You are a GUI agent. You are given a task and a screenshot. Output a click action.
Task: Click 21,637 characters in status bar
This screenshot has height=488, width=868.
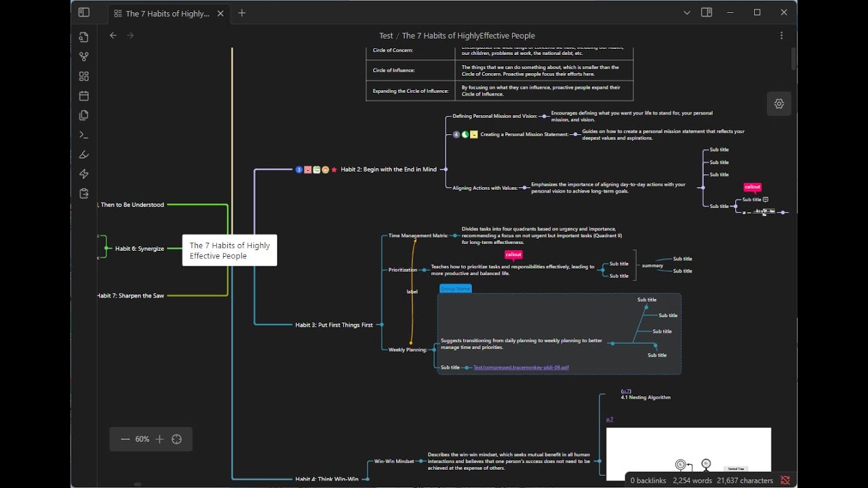[745, 480]
